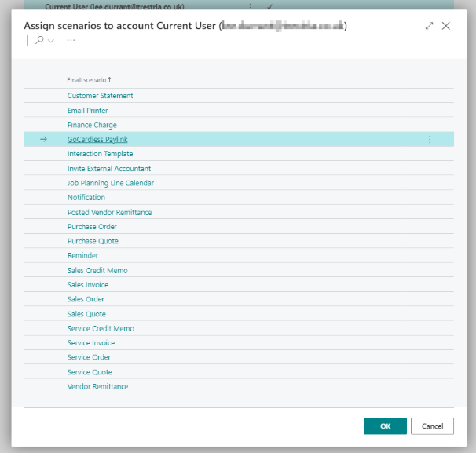Select the Vendor Remittance scenario
The image size is (476, 453).
click(x=97, y=386)
